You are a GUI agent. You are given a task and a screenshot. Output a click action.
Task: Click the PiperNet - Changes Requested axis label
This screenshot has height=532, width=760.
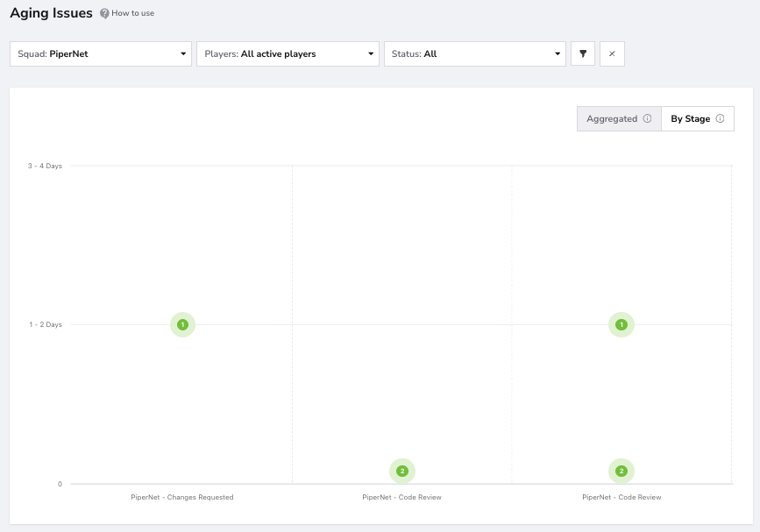click(182, 497)
